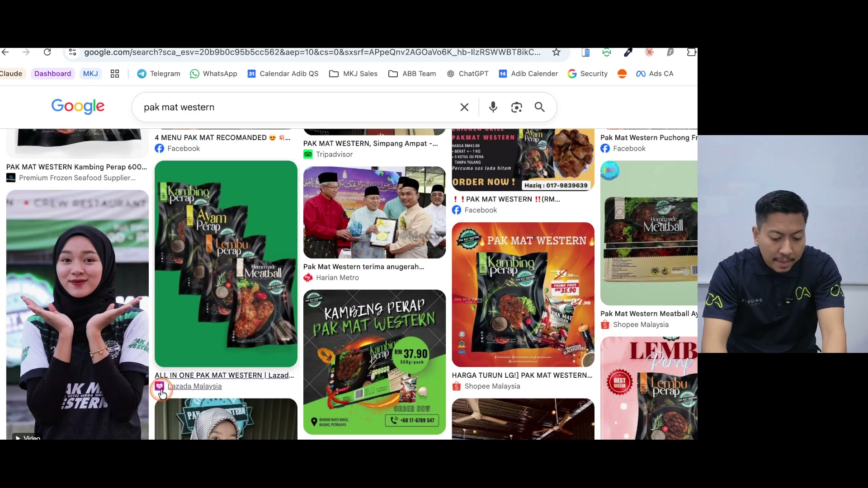Open the ChatGPT bookmark
This screenshot has width=868, height=488.
click(x=467, y=74)
